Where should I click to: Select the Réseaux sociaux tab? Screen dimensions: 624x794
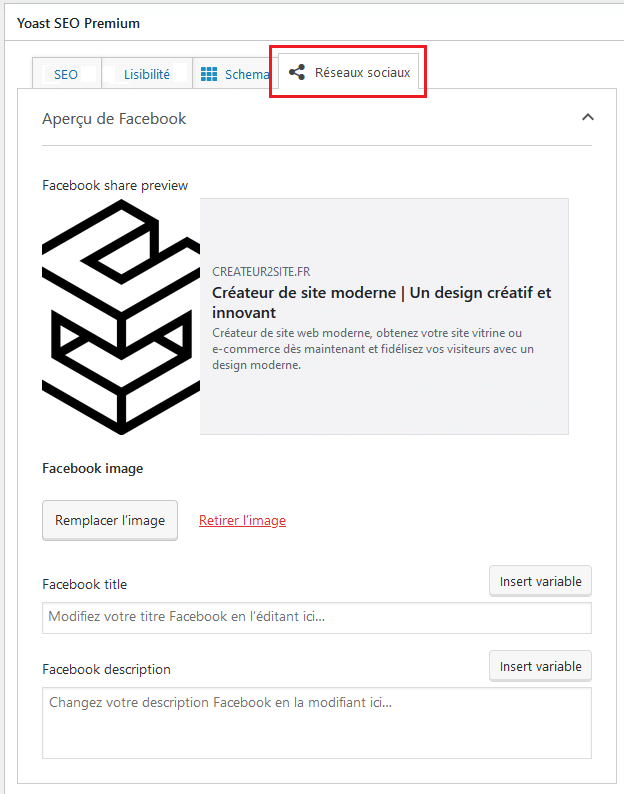(x=349, y=72)
